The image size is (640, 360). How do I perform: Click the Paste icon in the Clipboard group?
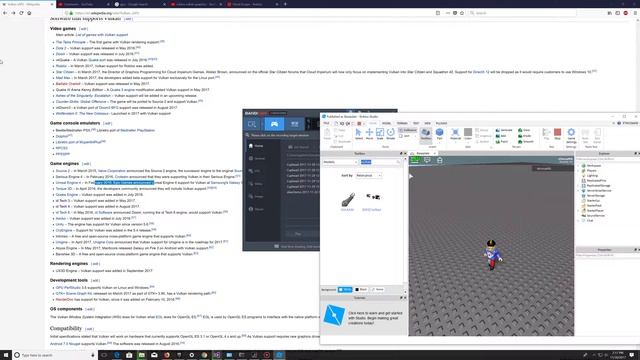point(327,134)
